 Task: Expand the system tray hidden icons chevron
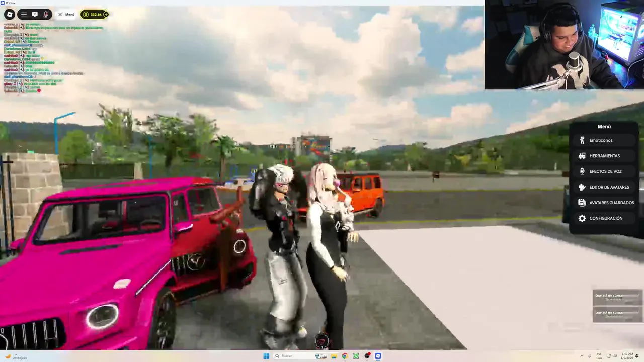tap(582, 356)
